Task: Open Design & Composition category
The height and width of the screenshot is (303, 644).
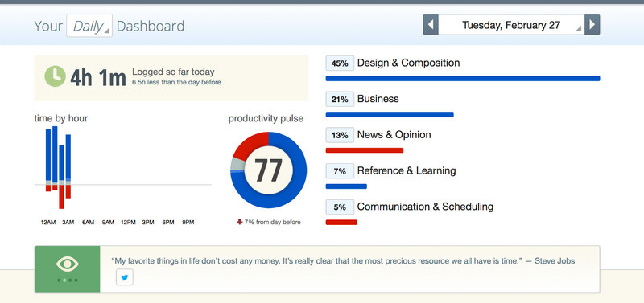Action: click(x=408, y=63)
